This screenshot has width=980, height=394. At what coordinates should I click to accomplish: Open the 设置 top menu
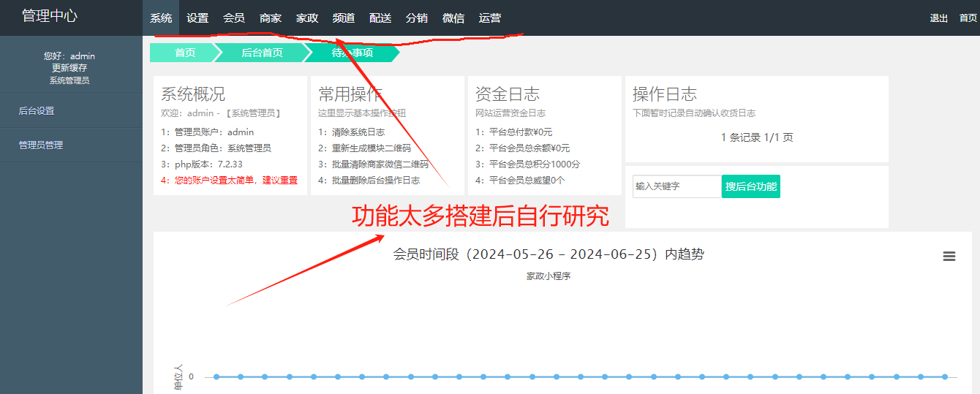tap(197, 18)
